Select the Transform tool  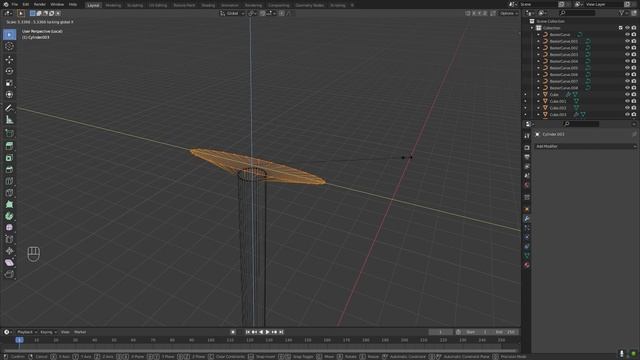9,94
